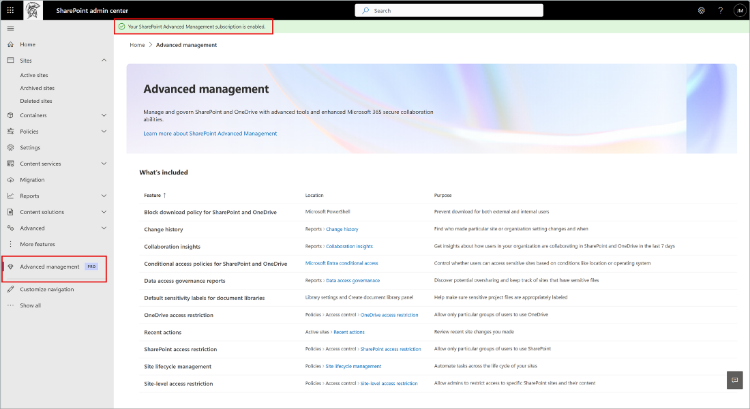
Task: Click the Content services icon
Action: click(11, 164)
